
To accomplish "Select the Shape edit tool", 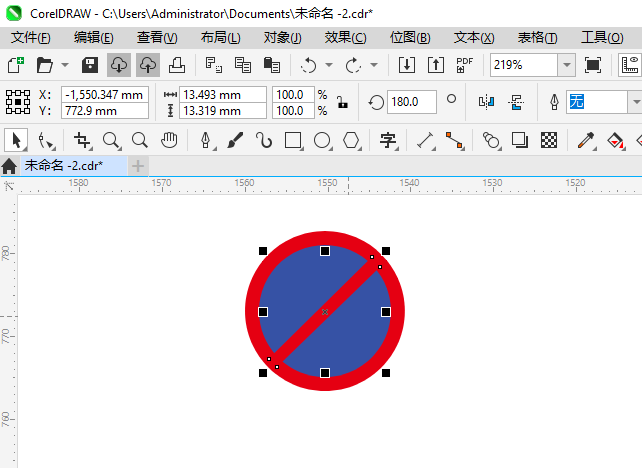I will [x=46, y=141].
